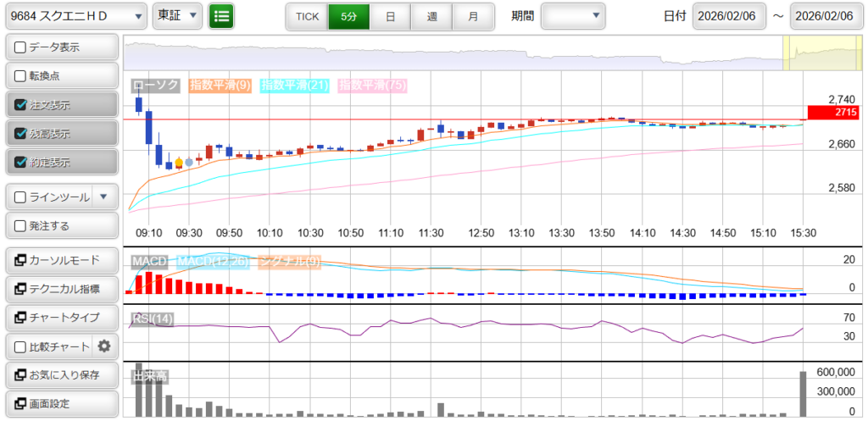Select the 週 weekly interval tab

(x=432, y=16)
